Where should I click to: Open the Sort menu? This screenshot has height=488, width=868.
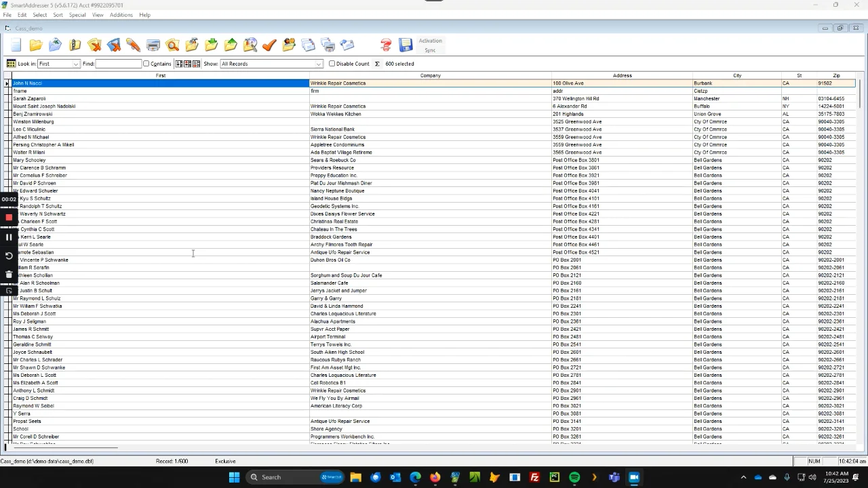point(58,15)
